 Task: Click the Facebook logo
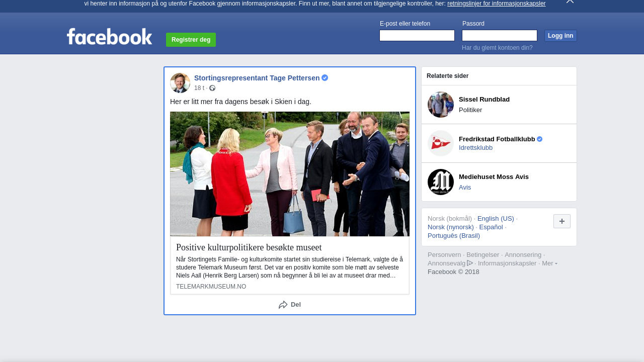click(109, 37)
